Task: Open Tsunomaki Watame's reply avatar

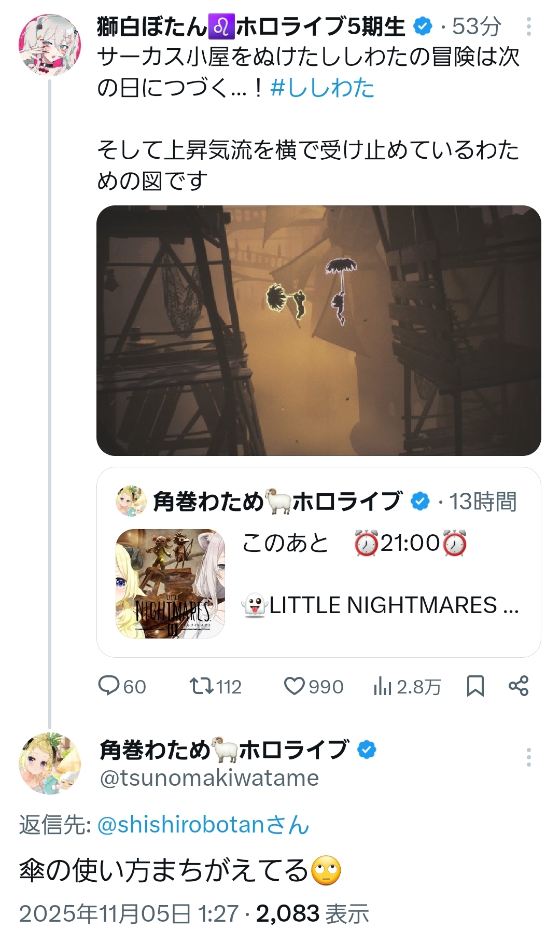Action: 50,763
